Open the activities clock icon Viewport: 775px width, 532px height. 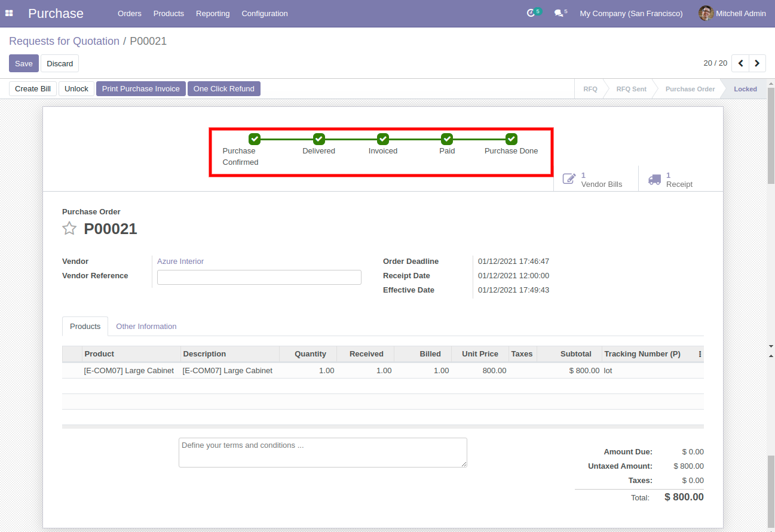531,13
